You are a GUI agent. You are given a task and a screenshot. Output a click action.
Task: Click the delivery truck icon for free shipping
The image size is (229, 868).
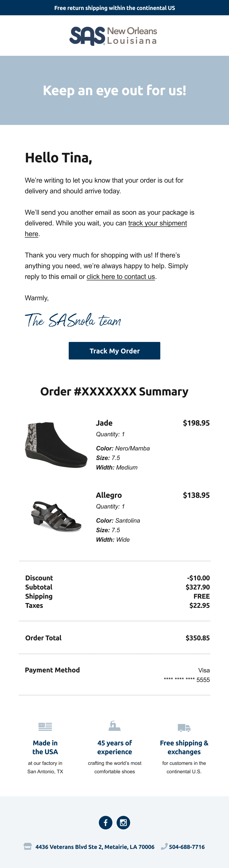(x=184, y=727)
